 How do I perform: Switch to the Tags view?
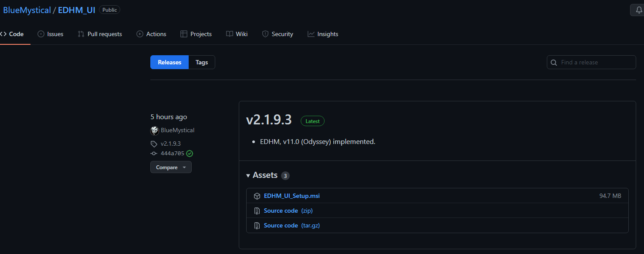pos(202,62)
